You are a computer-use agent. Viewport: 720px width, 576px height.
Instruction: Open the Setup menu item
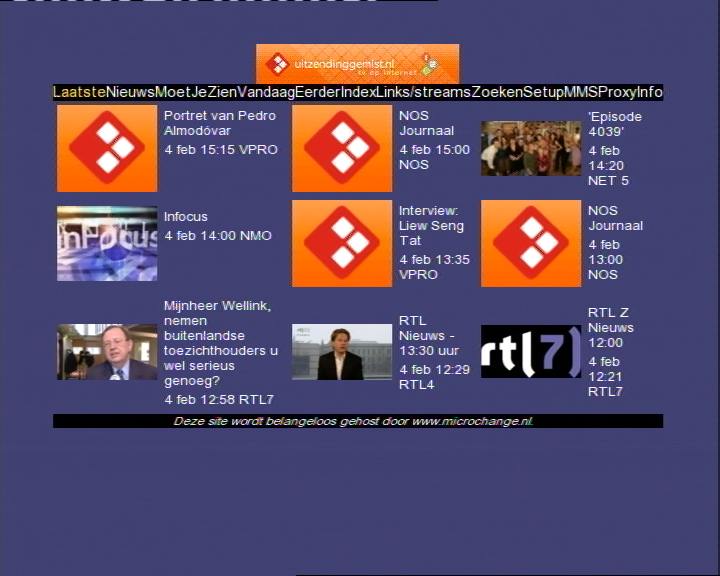[544, 92]
